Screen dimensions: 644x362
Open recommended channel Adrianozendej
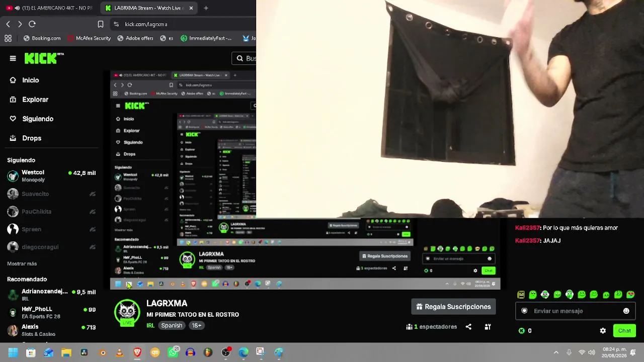coord(51,295)
